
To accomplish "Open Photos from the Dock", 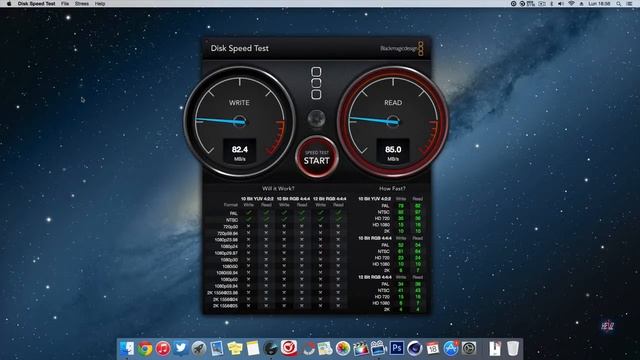I will click(343, 349).
